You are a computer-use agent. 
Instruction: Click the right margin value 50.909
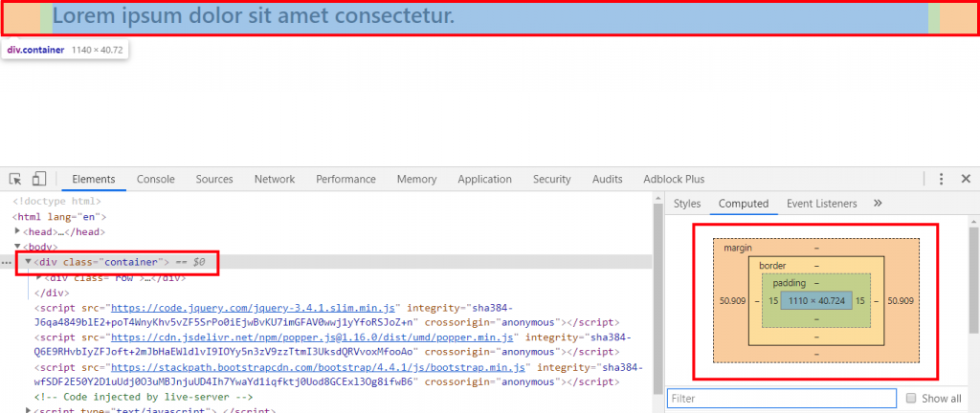tap(901, 301)
